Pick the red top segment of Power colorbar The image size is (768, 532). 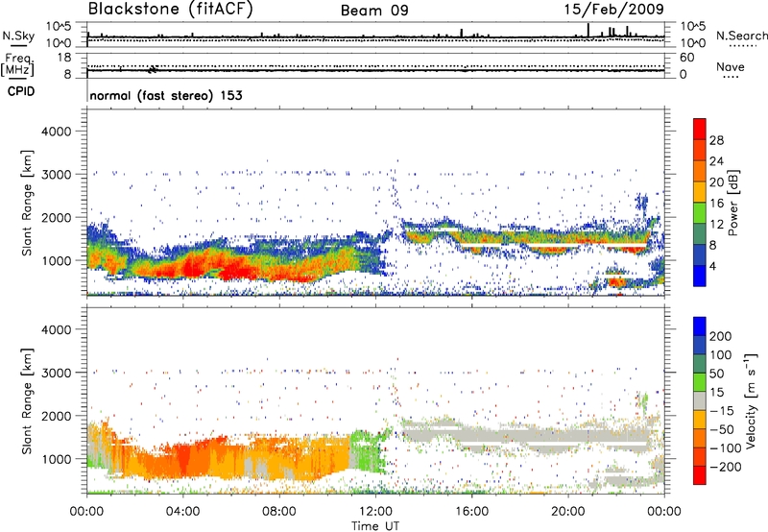(x=700, y=129)
